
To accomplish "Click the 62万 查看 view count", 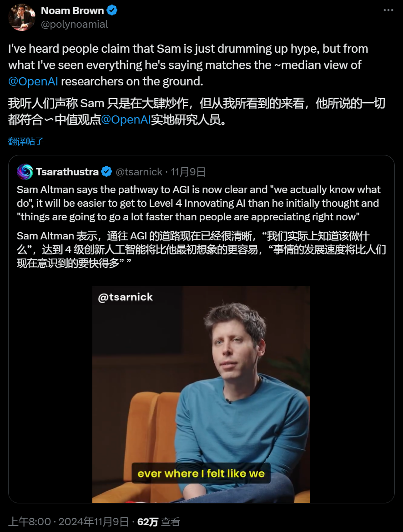I will [x=158, y=522].
